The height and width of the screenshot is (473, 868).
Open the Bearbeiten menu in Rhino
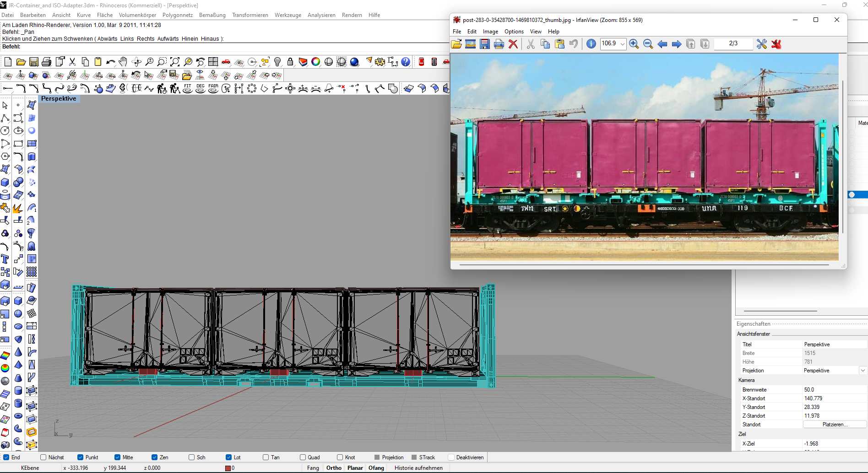33,15
